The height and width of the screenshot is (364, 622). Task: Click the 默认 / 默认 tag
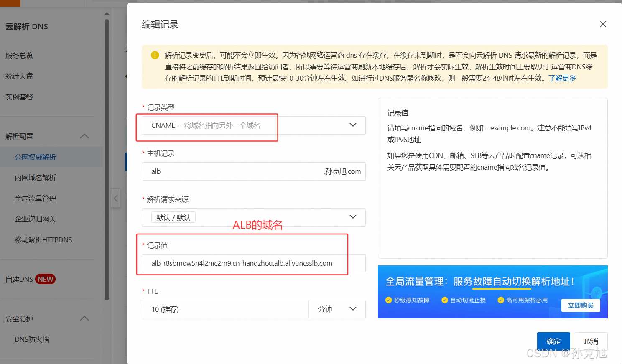(173, 217)
